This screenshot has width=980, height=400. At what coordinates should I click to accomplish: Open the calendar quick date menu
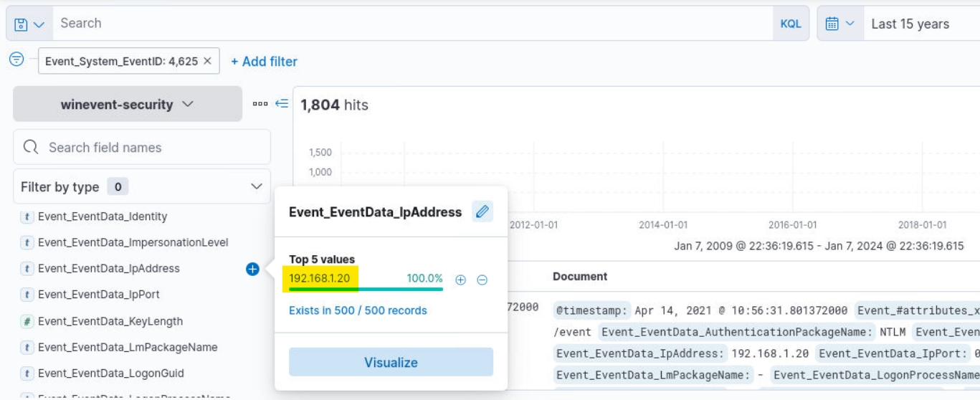(x=839, y=24)
